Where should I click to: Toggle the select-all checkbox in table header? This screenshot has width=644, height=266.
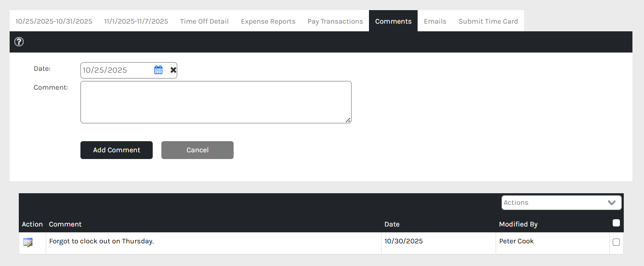616,223
